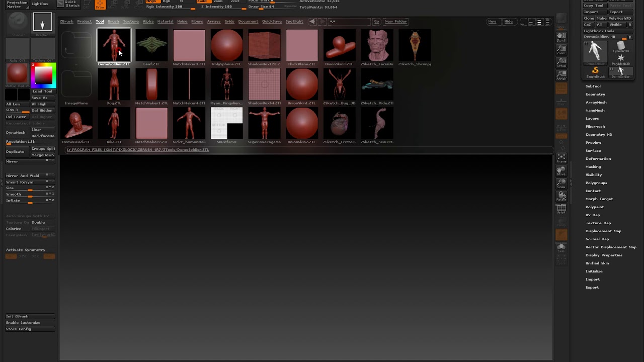Click the Solo icon in right shelf
The image size is (644, 362).
pos(561,248)
